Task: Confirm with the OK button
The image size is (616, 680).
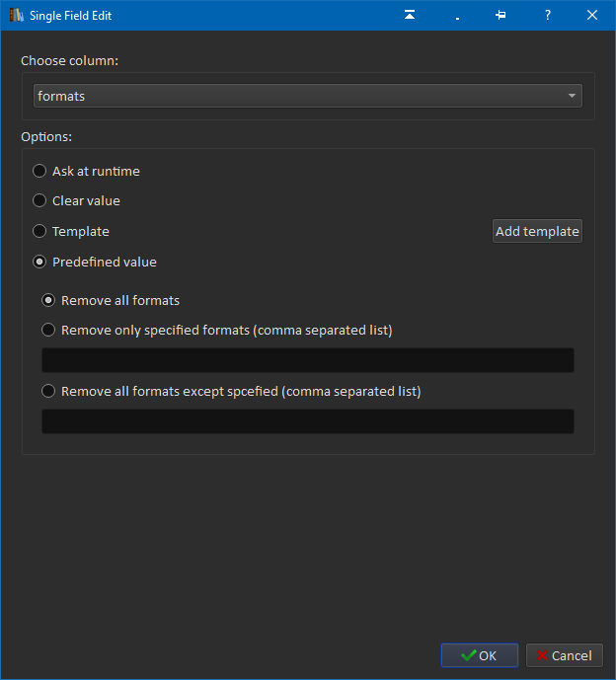Action: (479, 655)
